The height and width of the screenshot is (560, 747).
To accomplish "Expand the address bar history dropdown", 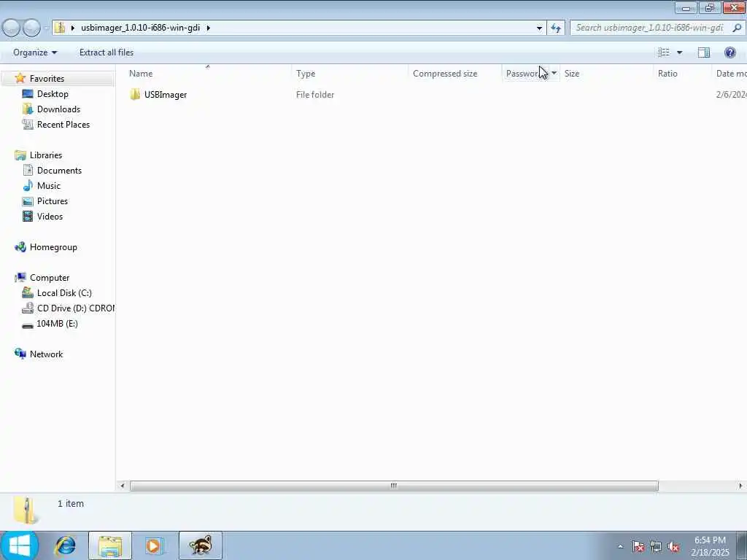I will [539, 28].
